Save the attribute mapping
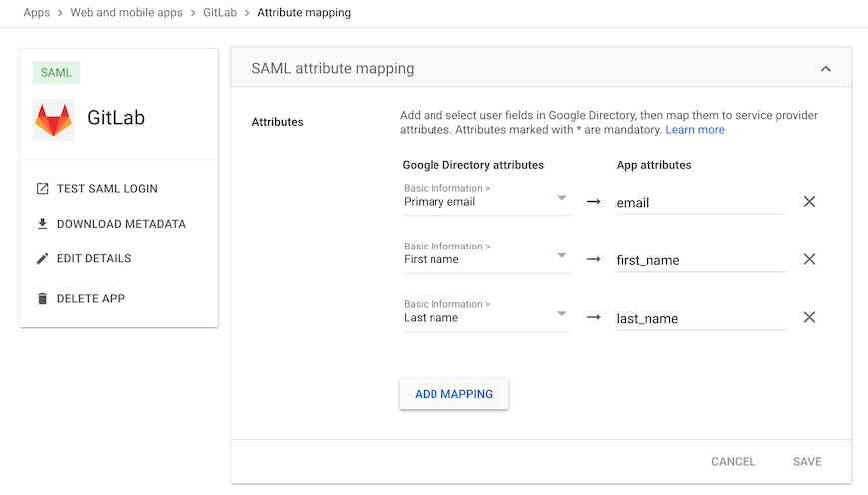Image resolution: width=868 pixels, height=495 pixels. [807, 462]
